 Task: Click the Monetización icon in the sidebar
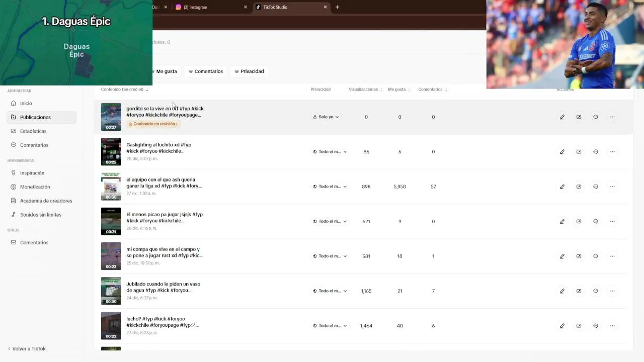pos(14,187)
